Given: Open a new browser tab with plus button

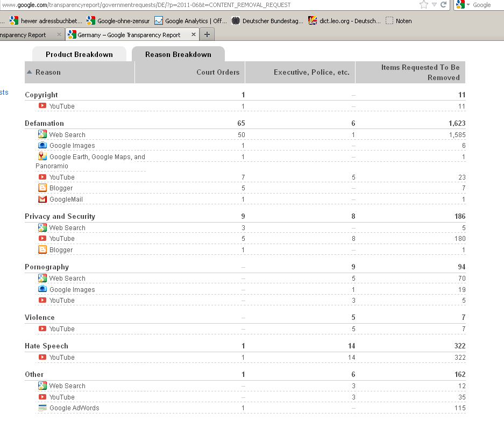Looking at the screenshot, I should point(207,34).
